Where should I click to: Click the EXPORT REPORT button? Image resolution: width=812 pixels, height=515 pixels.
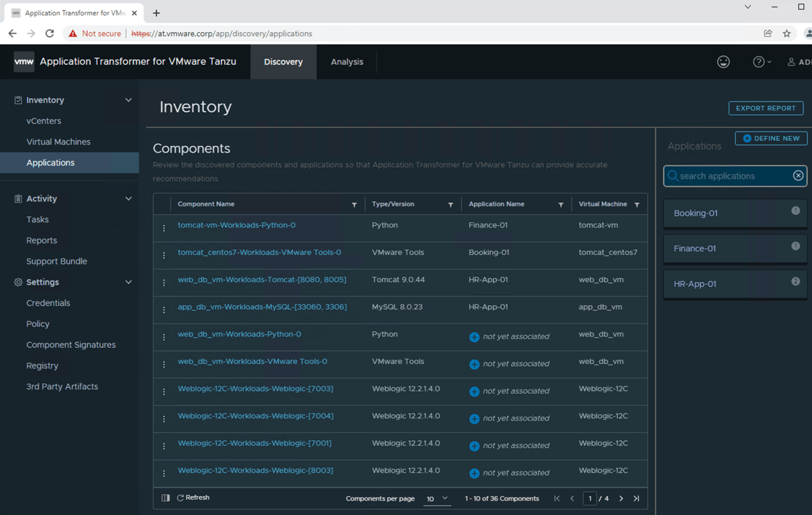pos(766,108)
